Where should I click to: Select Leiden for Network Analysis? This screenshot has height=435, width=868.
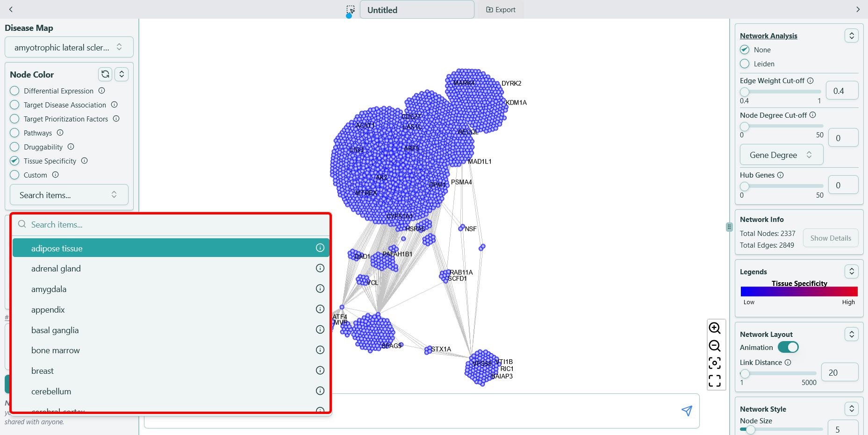745,64
